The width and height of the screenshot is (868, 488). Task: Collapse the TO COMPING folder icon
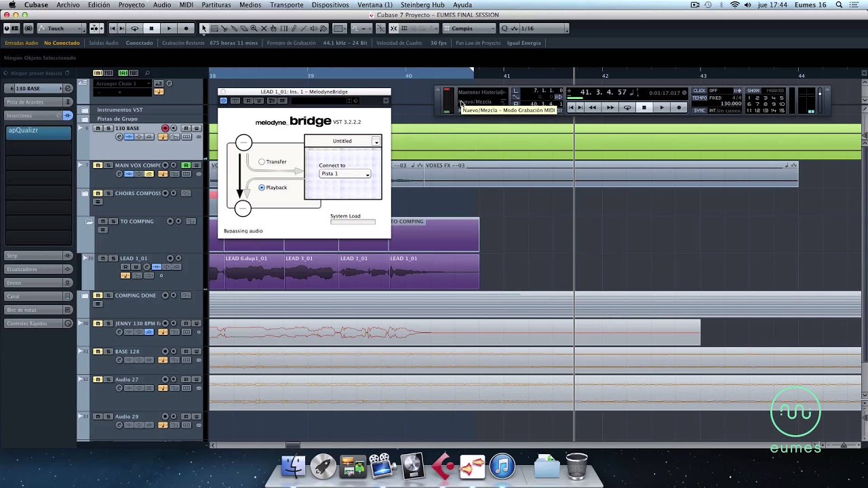coord(90,222)
